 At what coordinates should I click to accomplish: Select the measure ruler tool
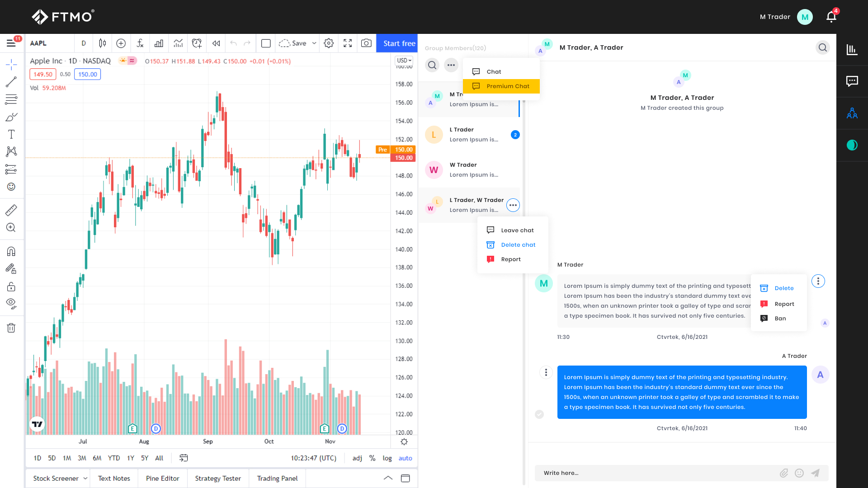(x=11, y=210)
